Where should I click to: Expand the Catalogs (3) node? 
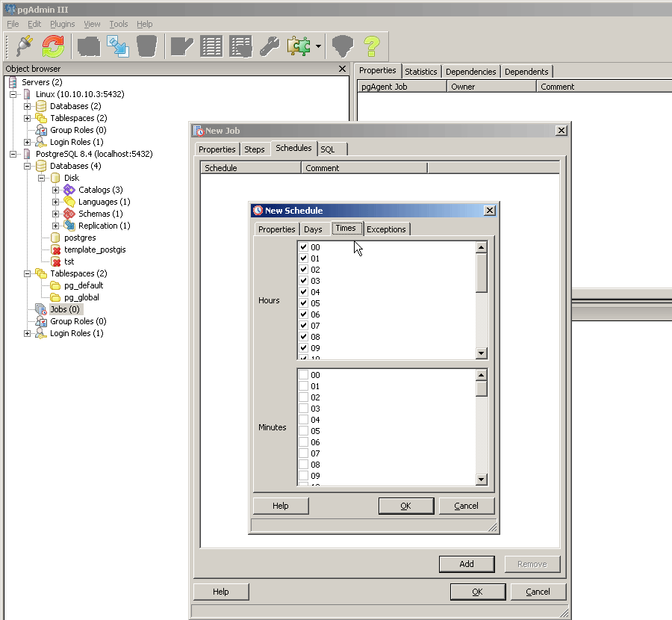(55, 190)
